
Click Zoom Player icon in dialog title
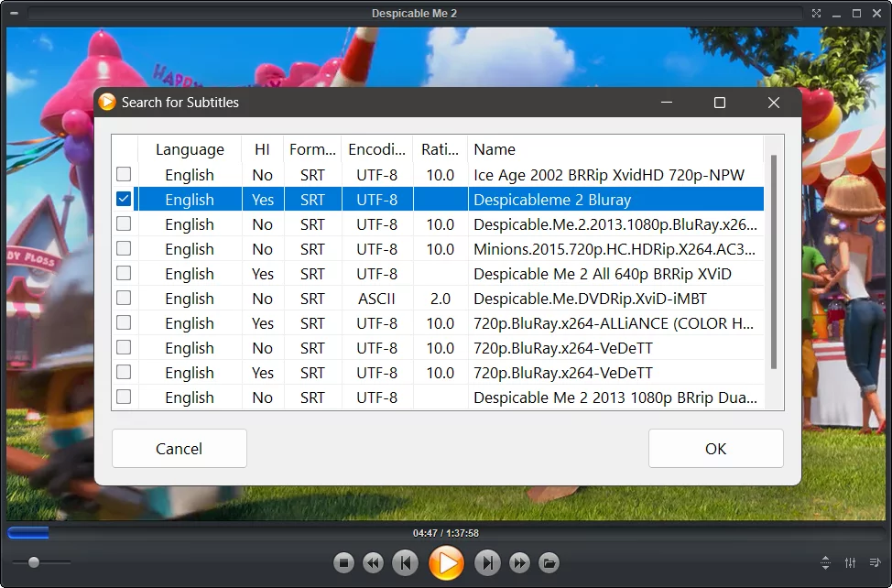click(x=107, y=102)
